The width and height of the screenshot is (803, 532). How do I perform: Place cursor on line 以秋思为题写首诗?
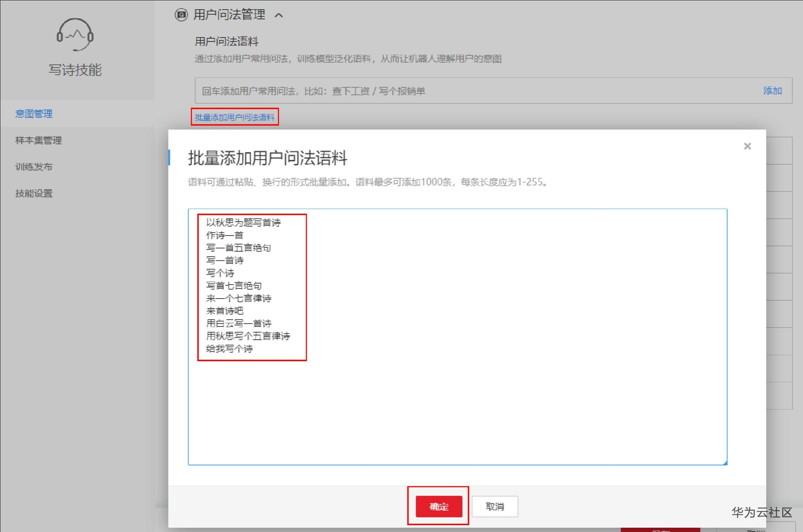pyautogui.click(x=243, y=223)
